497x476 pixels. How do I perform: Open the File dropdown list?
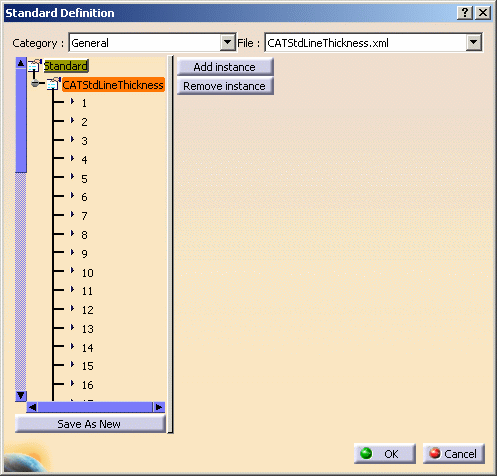coord(473,42)
